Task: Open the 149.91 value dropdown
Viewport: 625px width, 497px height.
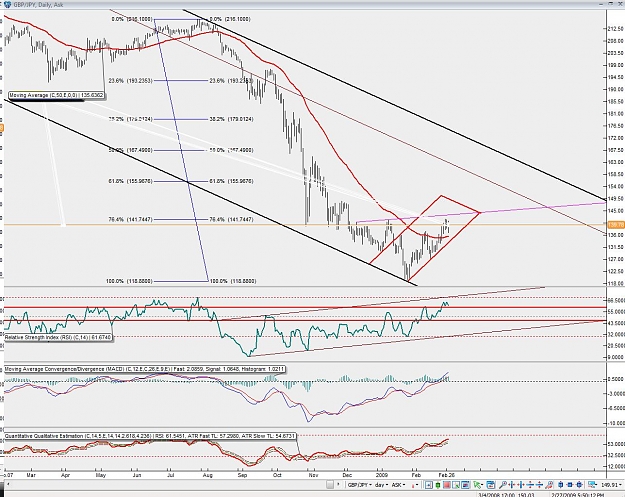Action: 613,485
